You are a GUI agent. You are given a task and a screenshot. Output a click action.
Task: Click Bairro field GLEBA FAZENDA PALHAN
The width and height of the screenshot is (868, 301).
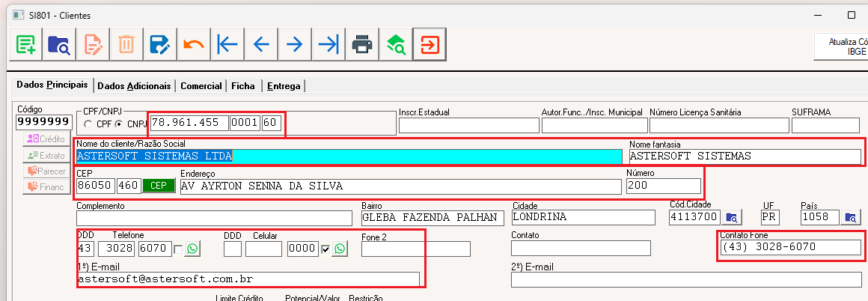433,217
